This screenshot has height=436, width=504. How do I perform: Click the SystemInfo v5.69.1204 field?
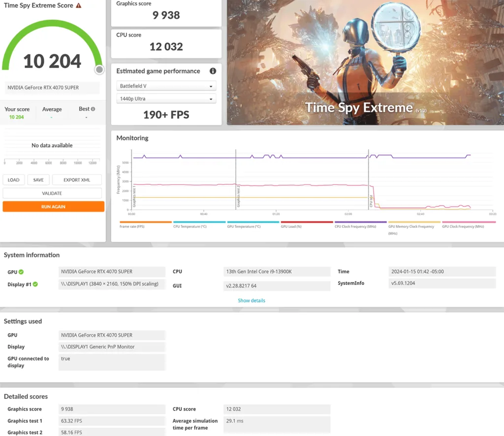[x=442, y=283]
